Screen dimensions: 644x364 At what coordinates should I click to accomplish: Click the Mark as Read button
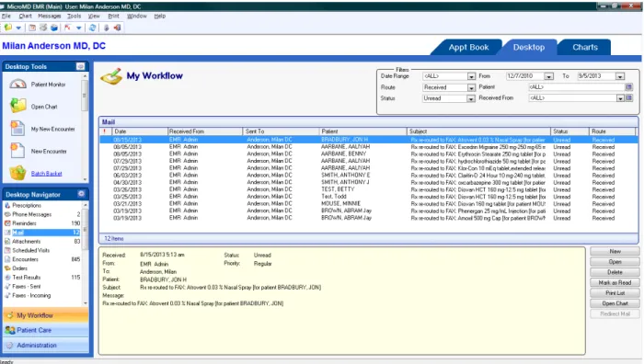615,283
